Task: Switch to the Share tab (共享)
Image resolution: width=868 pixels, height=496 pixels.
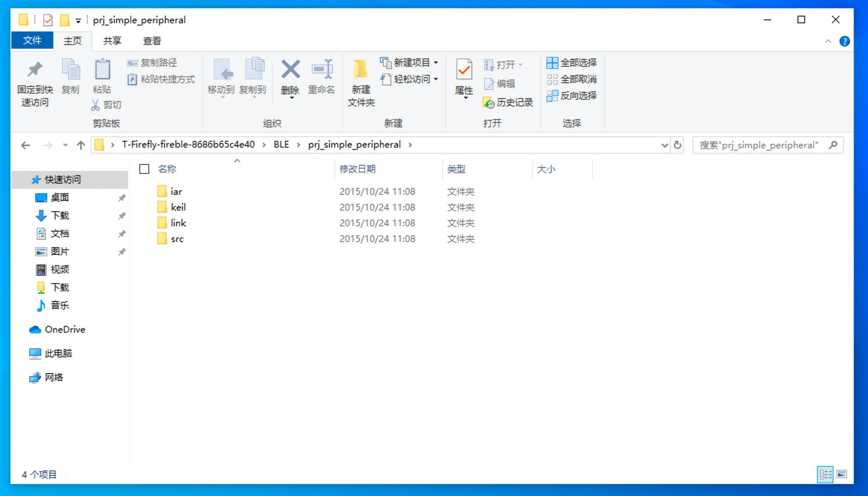Action: tap(112, 41)
